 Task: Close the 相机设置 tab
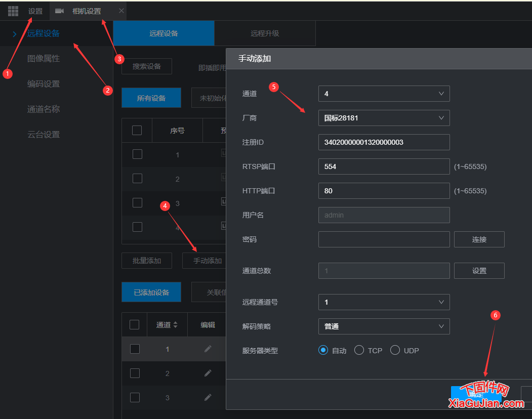click(x=121, y=11)
